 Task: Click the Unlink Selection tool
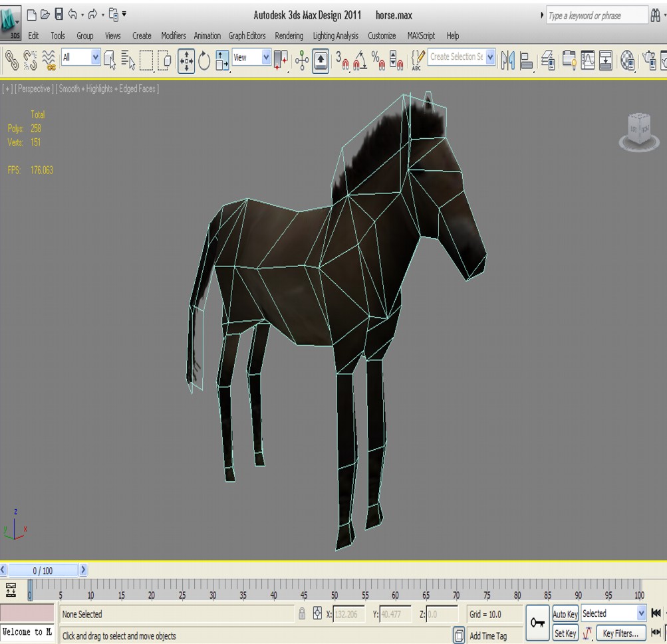coord(30,60)
